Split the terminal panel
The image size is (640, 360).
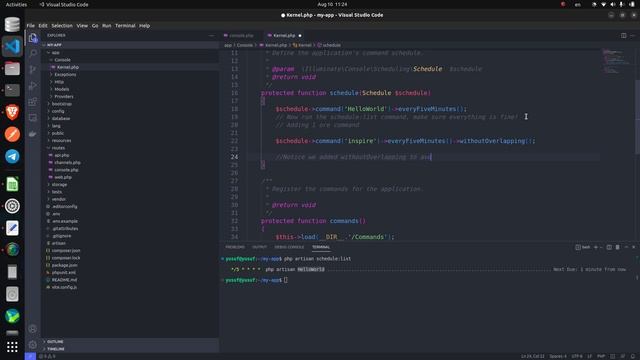(x=609, y=247)
